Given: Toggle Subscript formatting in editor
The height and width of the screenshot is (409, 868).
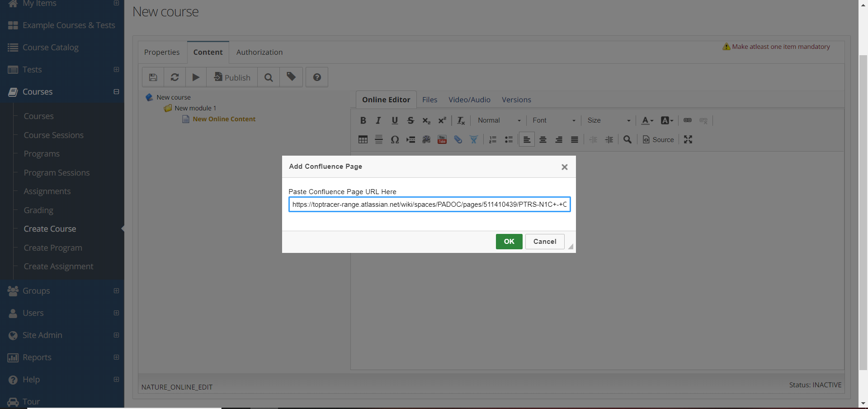Looking at the screenshot, I should click(426, 120).
